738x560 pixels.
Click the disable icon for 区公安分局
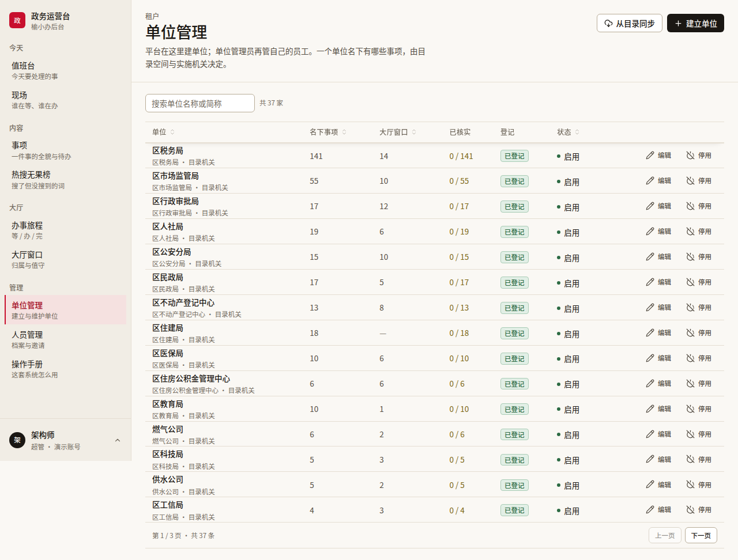click(690, 257)
